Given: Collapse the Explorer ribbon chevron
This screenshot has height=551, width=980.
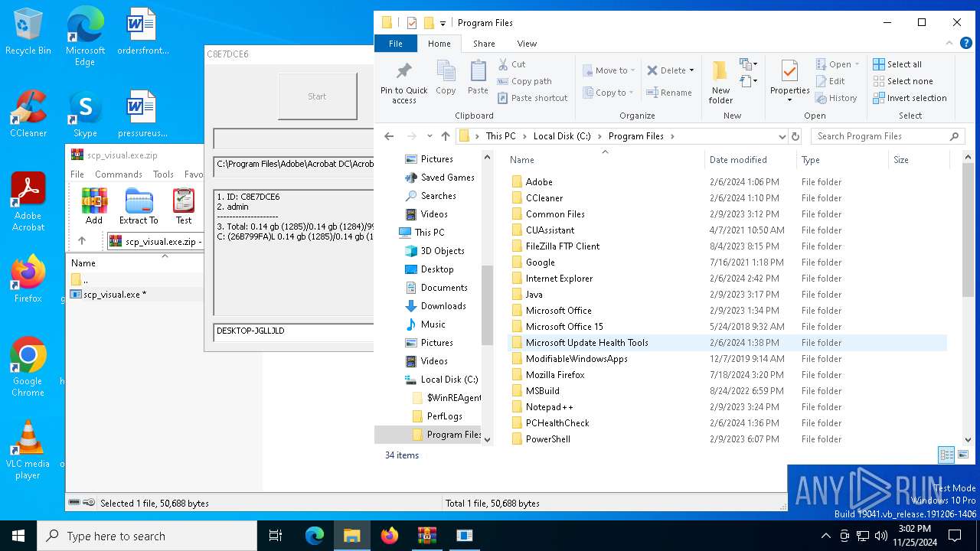Looking at the screenshot, I should pyautogui.click(x=949, y=44).
